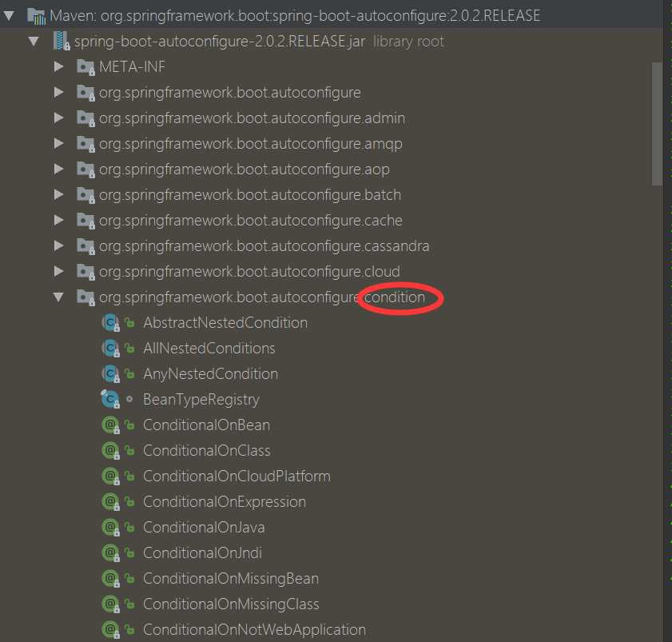The height and width of the screenshot is (642, 672).
Task: Click the autoconfigure.amqp package folder icon
Action: (x=85, y=144)
